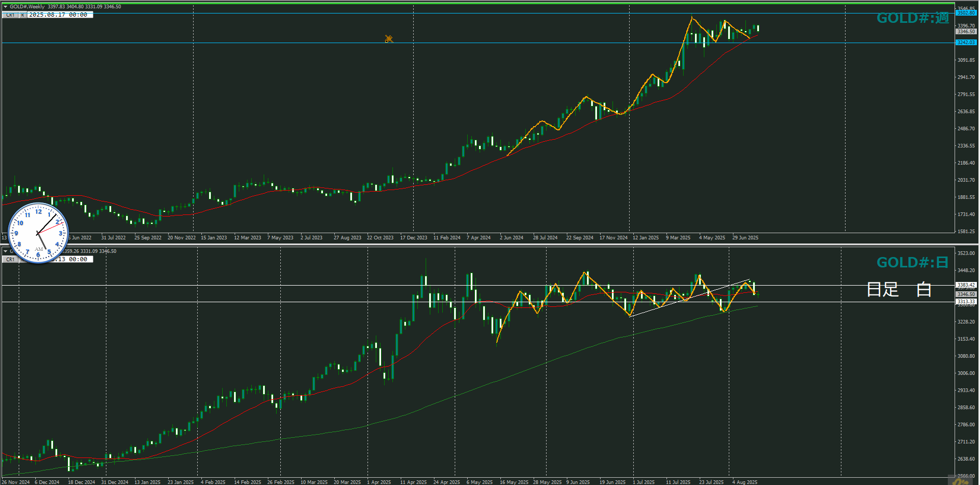The width and height of the screenshot is (980, 485).
Task: Click the 31 Jul 2022 date label
Action: pyautogui.click(x=113, y=238)
